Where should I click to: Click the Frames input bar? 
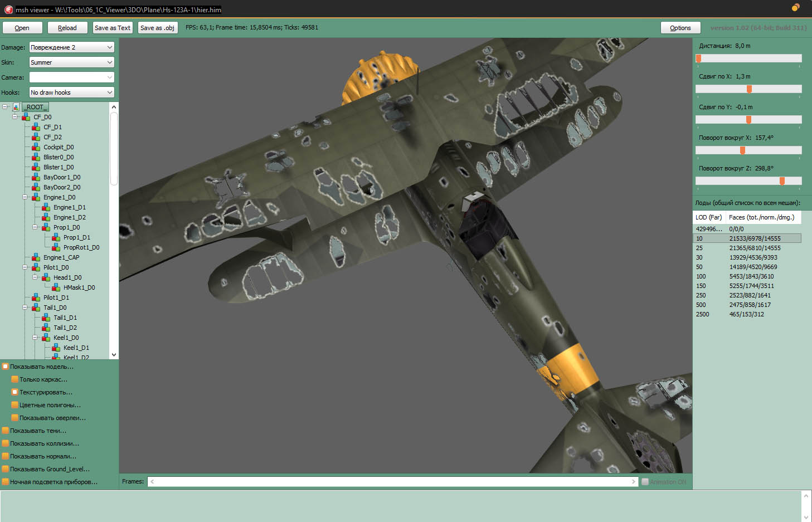(392, 481)
